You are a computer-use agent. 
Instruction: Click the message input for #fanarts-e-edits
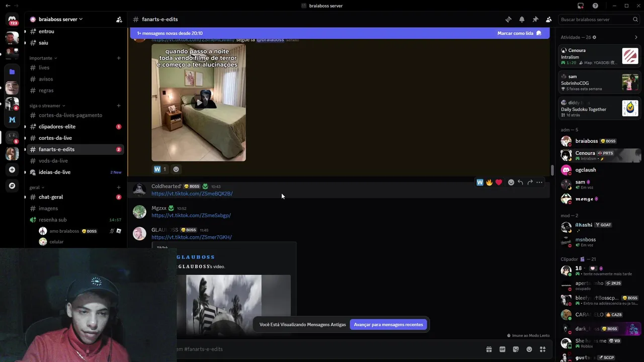[x=327, y=349]
